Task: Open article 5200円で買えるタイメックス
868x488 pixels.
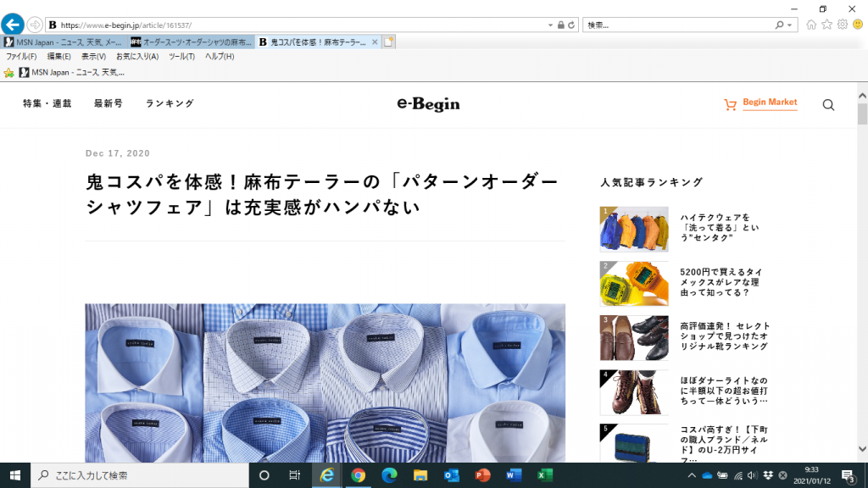Action: tap(721, 282)
